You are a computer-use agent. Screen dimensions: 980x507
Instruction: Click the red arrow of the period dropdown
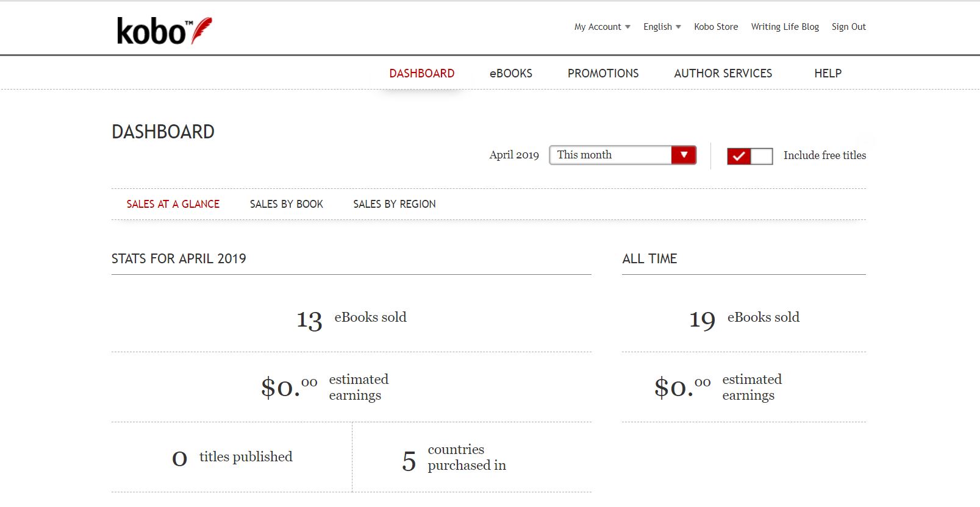pyautogui.click(x=684, y=155)
